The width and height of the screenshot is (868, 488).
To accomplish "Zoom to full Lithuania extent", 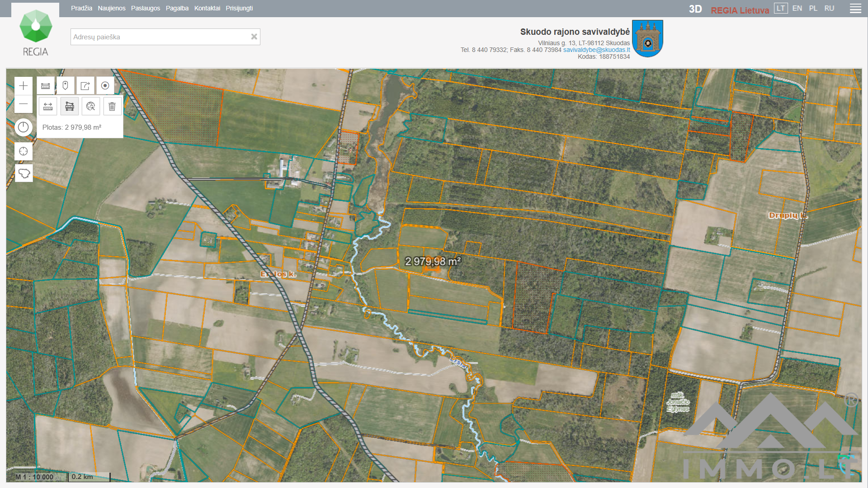I will pyautogui.click(x=24, y=173).
